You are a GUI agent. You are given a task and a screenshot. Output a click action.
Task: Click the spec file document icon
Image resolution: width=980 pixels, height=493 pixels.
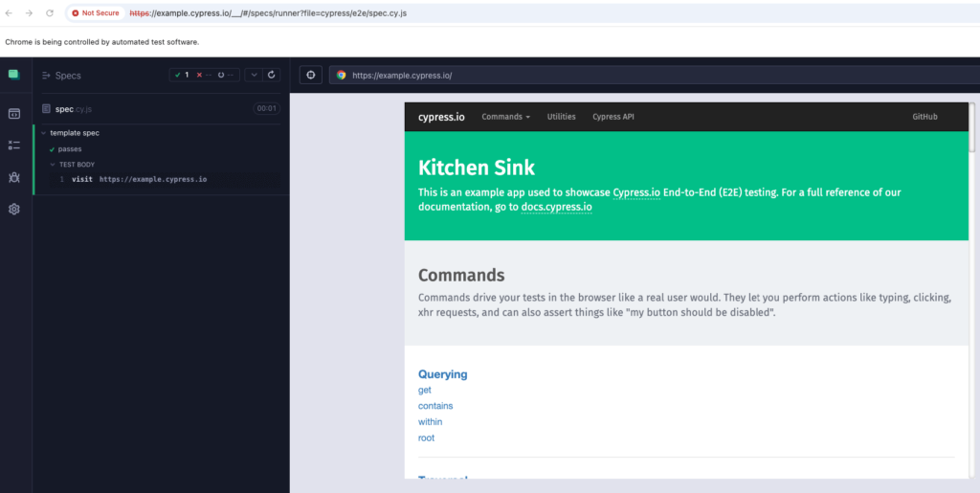pos(46,109)
